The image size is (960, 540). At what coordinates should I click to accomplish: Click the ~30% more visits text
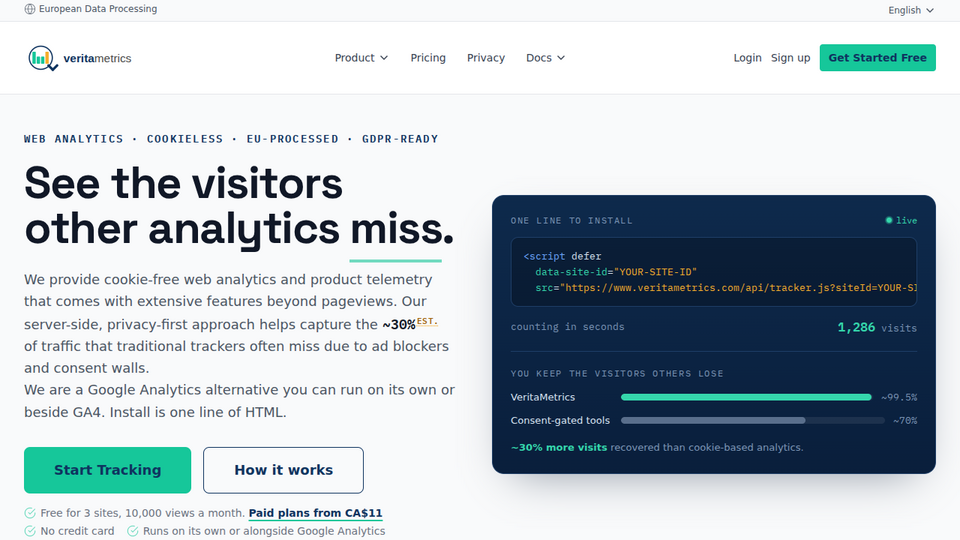point(559,448)
